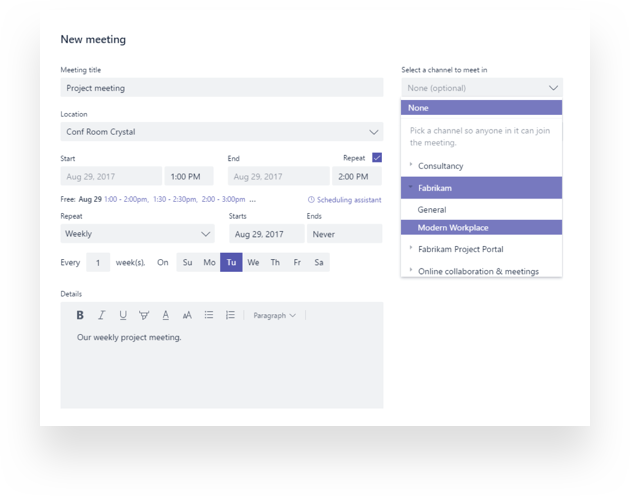Deselect Tuesday in repeat days
Viewport: 630px width, 496px height.
[x=231, y=262]
